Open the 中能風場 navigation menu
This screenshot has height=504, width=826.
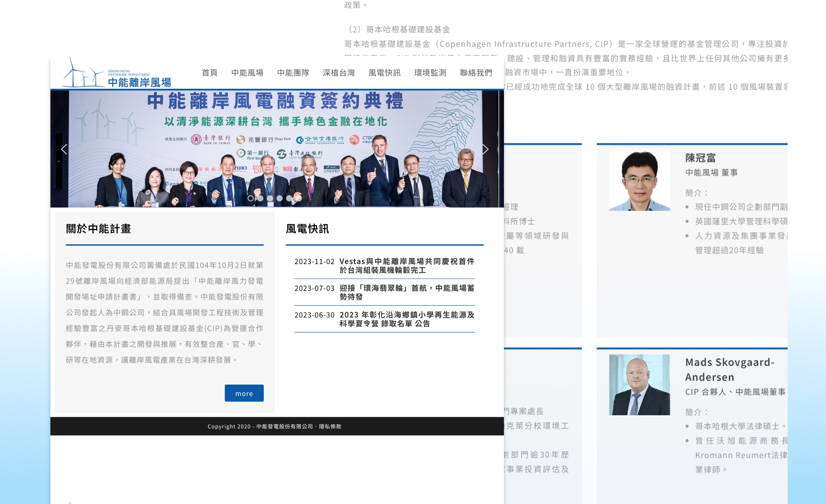247,73
